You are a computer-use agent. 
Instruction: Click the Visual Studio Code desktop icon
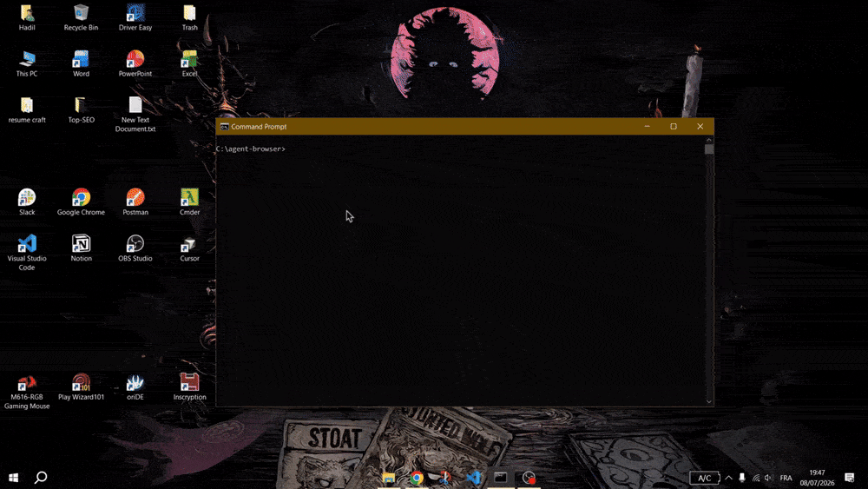click(27, 252)
